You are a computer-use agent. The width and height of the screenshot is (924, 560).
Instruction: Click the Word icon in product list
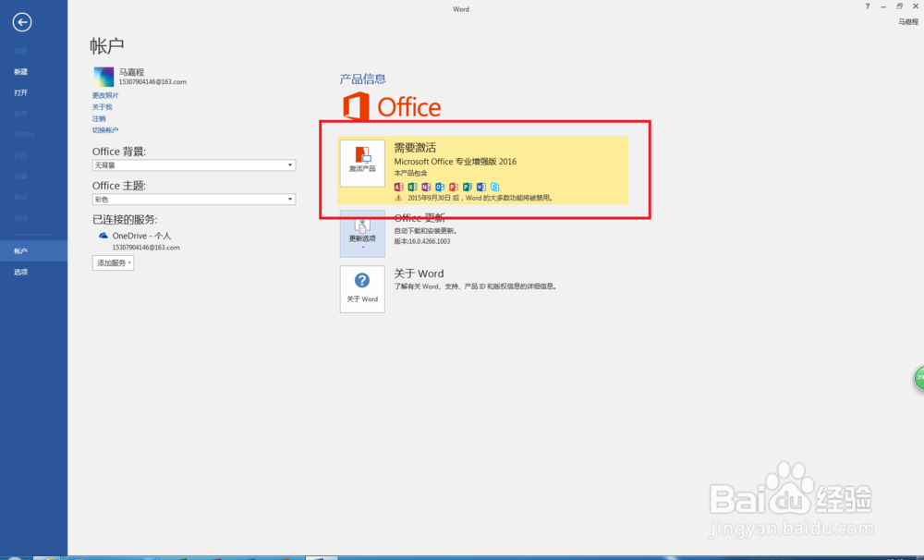tap(481, 187)
